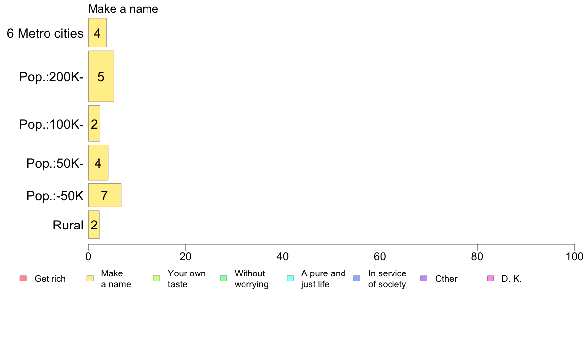Click the Without worrying green legend swatch
Viewport: 588px width, 364px height.
point(224,278)
